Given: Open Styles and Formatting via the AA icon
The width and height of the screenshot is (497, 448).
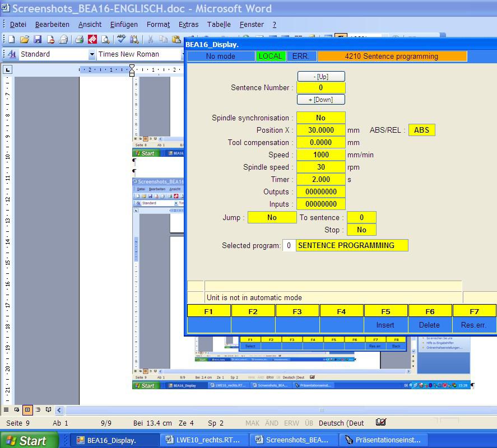Looking at the screenshot, I should [12, 54].
